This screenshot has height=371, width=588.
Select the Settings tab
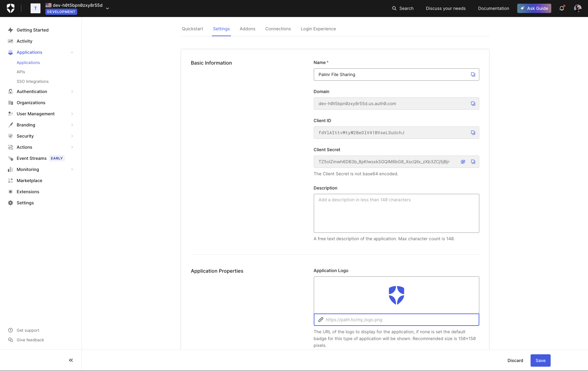pos(221,29)
